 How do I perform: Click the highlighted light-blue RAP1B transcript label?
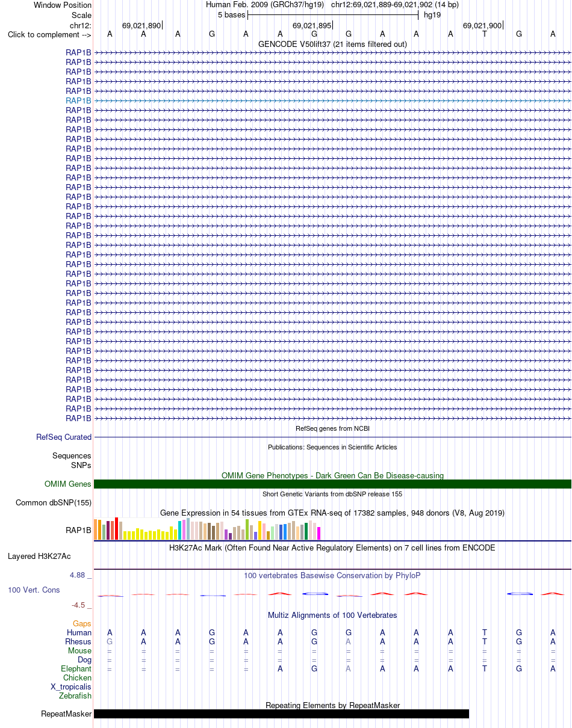pos(78,100)
